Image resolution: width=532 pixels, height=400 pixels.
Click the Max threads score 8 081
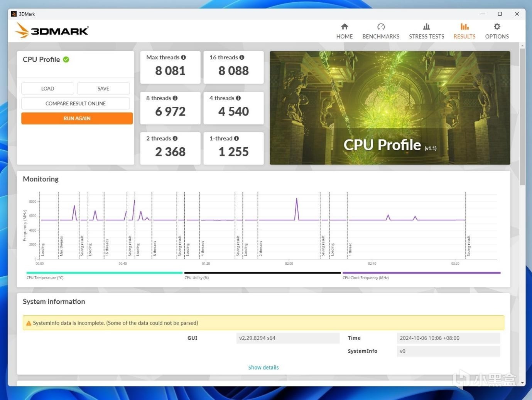pos(170,71)
